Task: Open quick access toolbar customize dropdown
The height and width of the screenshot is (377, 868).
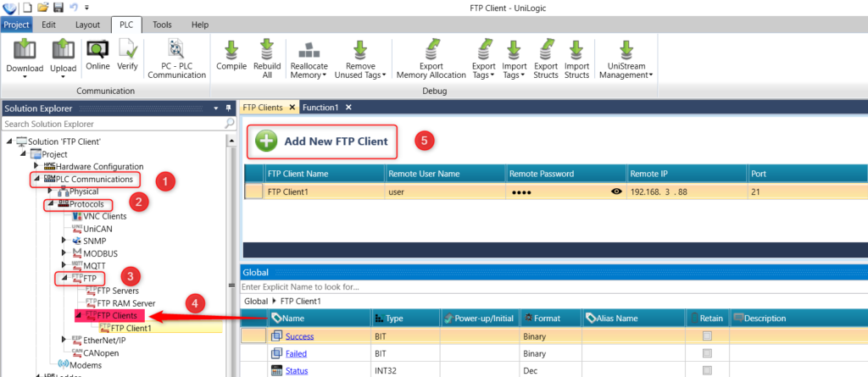Action: pyautogui.click(x=86, y=8)
